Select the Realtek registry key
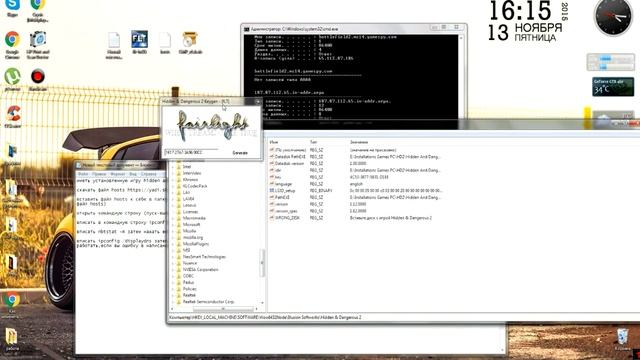Screen dimensions: 640x360 189,296
